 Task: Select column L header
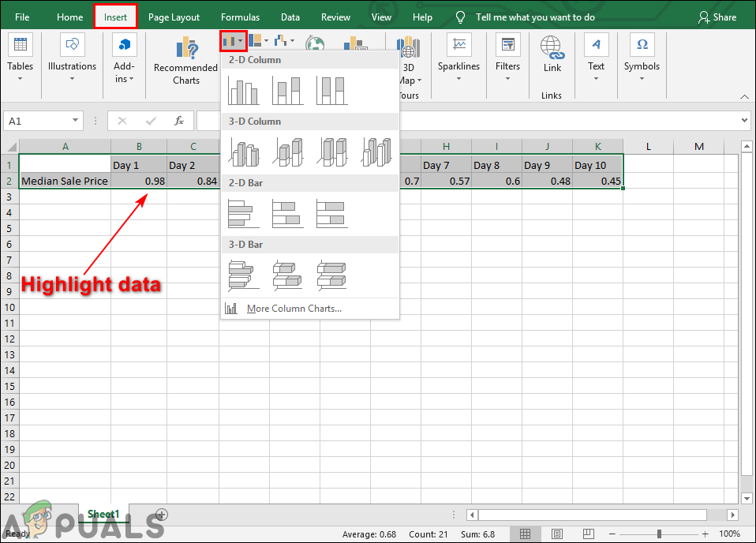[648, 147]
